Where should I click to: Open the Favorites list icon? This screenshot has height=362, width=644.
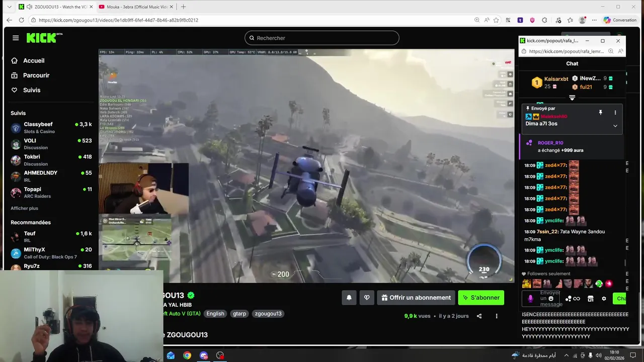570,20
